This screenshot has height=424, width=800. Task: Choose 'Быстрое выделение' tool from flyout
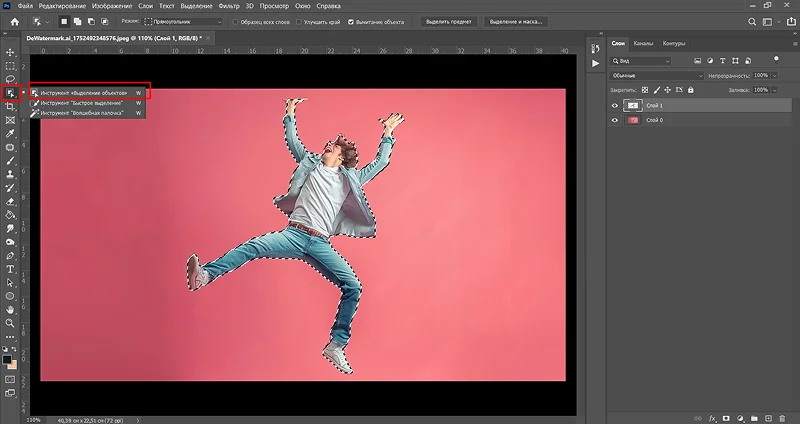click(86, 103)
